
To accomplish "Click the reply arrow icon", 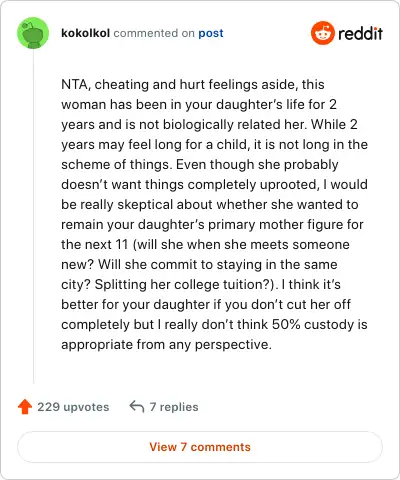I will (137, 407).
